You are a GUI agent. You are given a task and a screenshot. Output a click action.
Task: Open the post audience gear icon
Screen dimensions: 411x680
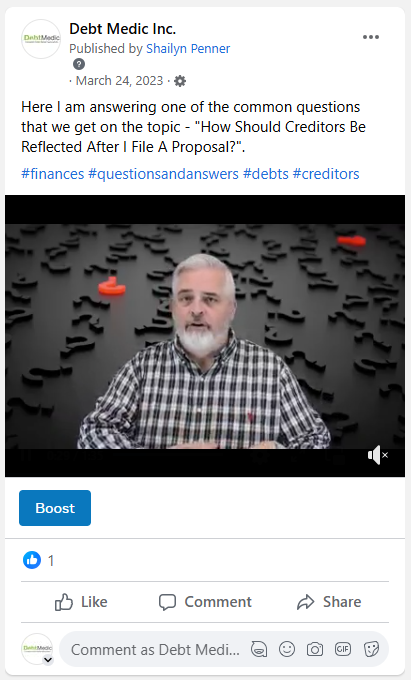[180, 81]
